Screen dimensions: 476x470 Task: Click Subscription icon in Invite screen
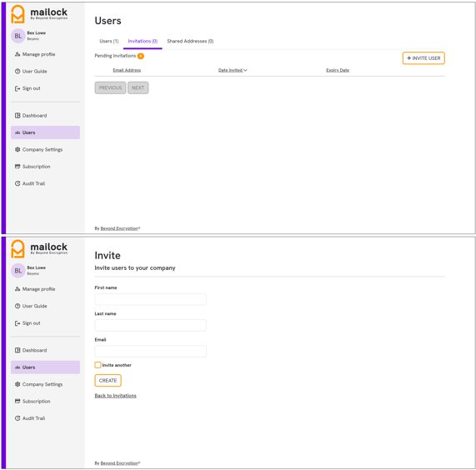18,401
